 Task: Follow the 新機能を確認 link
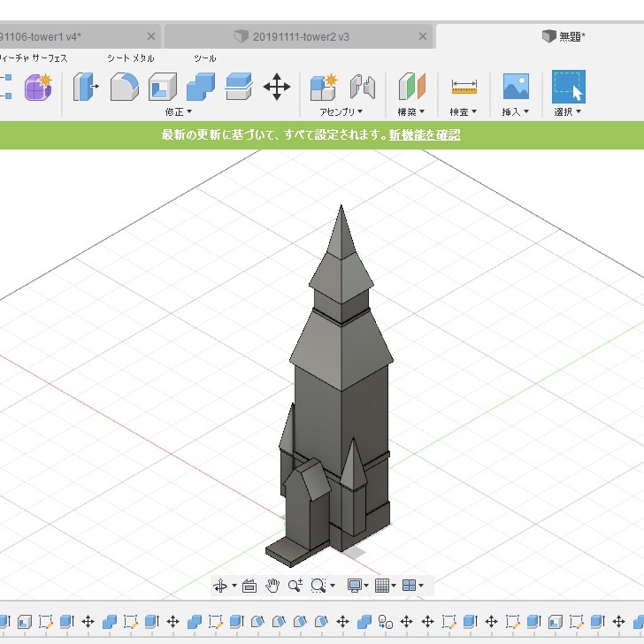point(425,134)
